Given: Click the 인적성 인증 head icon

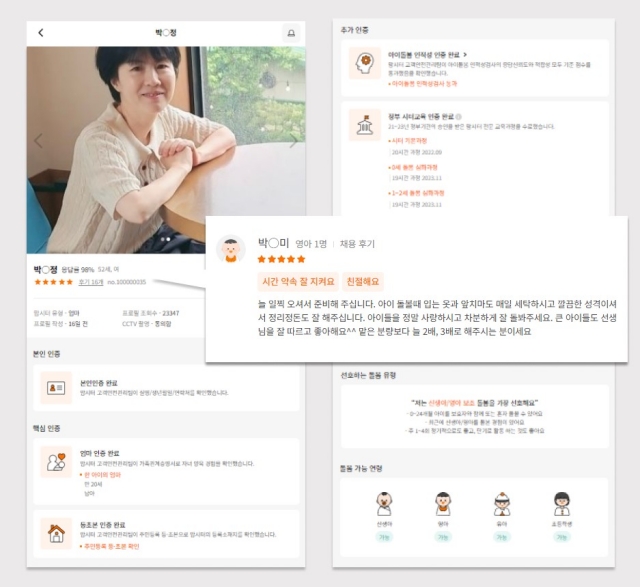Looking at the screenshot, I should click(x=363, y=64).
